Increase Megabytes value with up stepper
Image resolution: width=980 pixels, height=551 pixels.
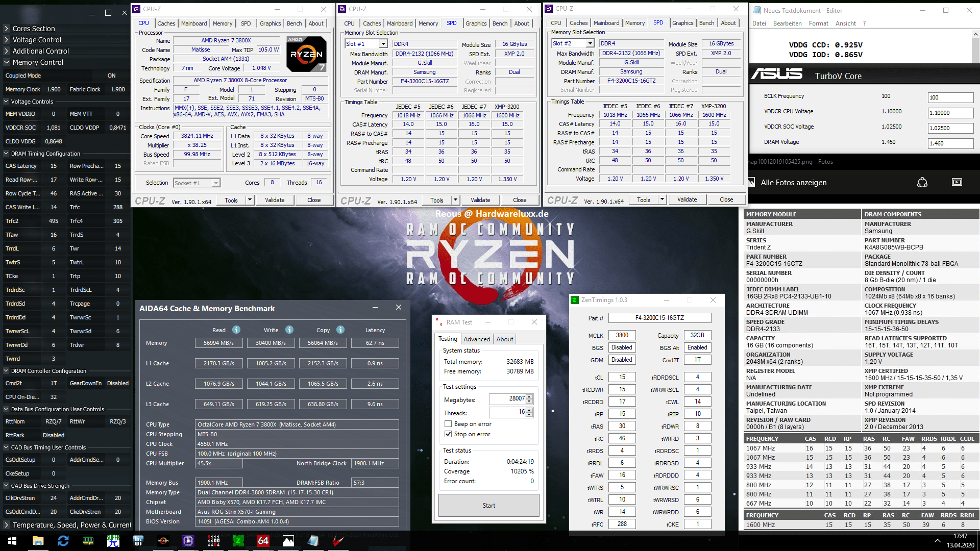click(x=529, y=396)
